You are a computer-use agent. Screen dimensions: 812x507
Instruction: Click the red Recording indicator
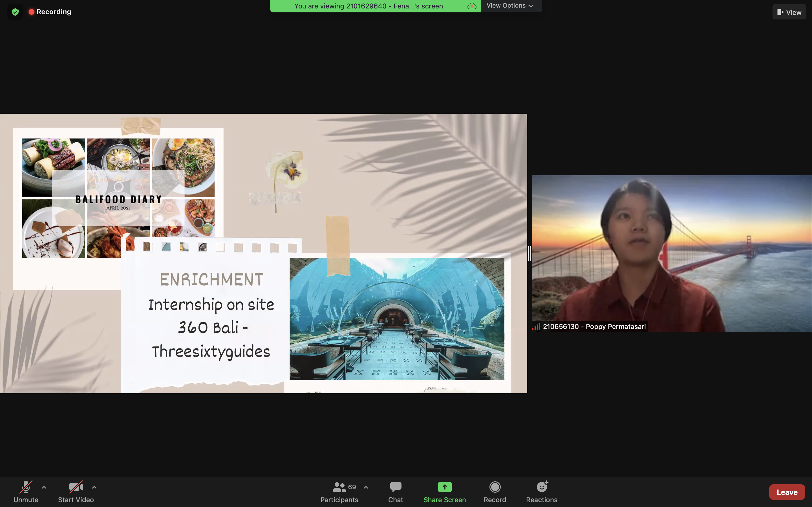tap(50, 12)
